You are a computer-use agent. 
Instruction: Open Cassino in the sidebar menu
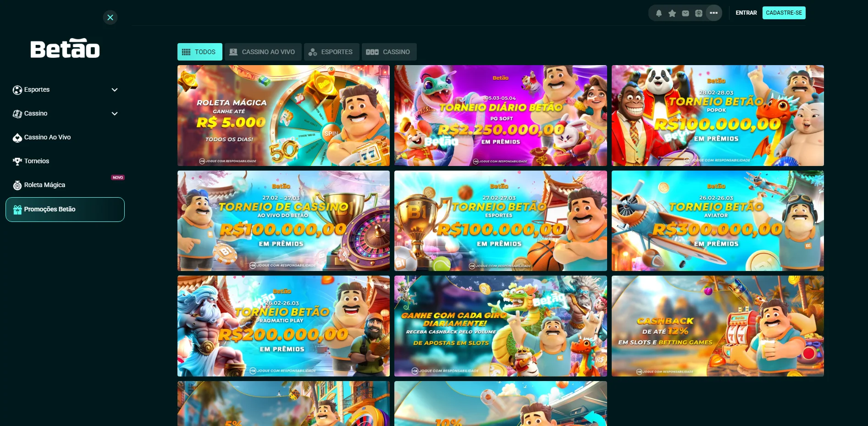(x=65, y=114)
